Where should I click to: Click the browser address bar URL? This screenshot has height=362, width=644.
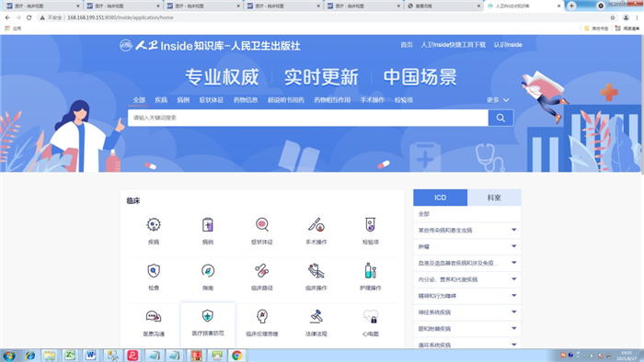(x=120, y=17)
